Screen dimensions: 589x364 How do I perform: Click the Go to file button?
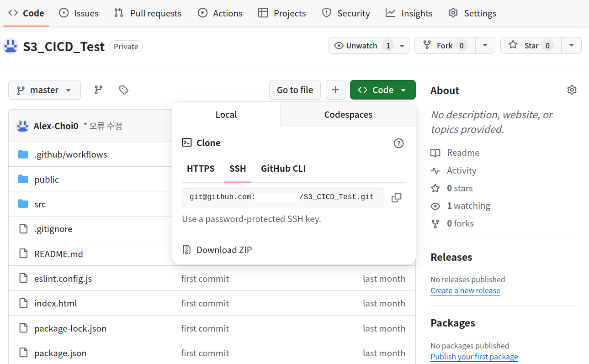tap(295, 90)
